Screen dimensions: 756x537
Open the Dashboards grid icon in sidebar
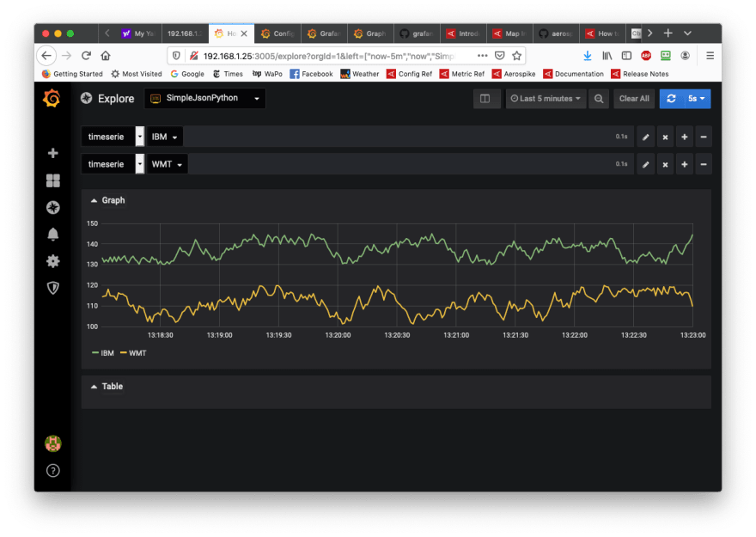(x=53, y=180)
